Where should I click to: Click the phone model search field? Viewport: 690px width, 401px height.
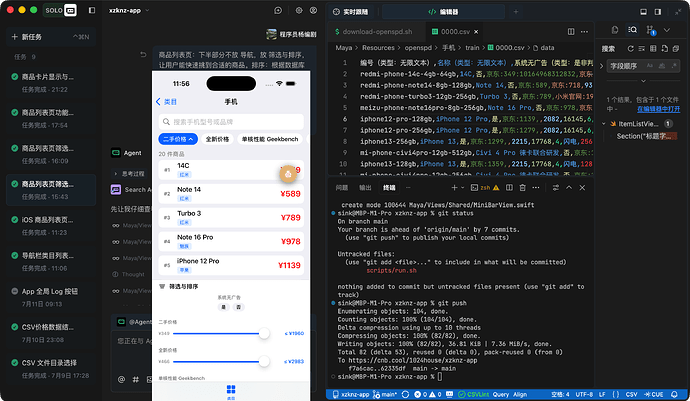(x=231, y=121)
